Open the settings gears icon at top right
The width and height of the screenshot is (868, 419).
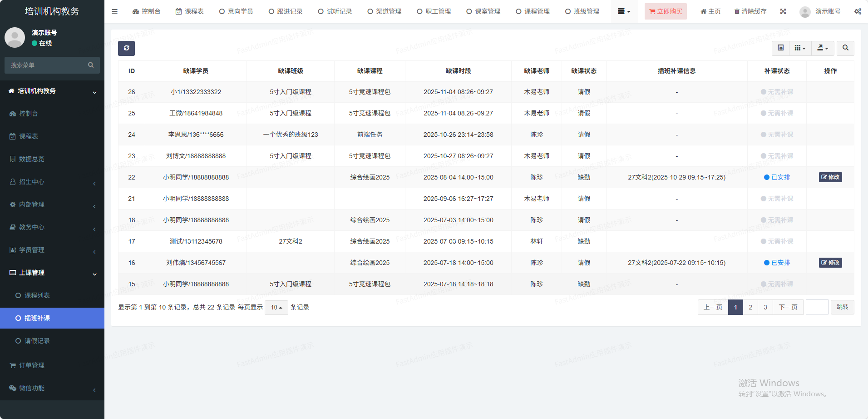(858, 11)
